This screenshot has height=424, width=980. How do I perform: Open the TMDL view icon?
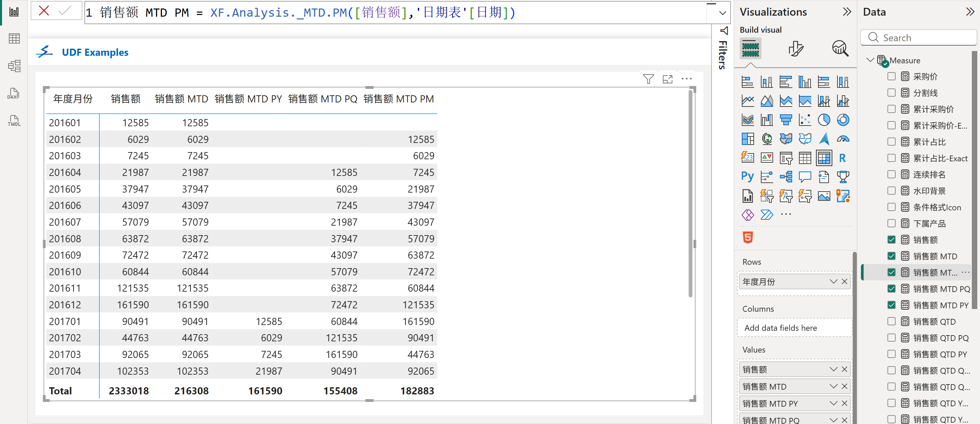(x=14, y=121)
